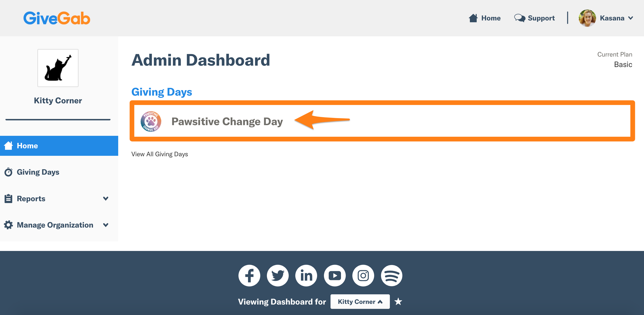Open the LinkedIn icon in footer

coord(306,275)
